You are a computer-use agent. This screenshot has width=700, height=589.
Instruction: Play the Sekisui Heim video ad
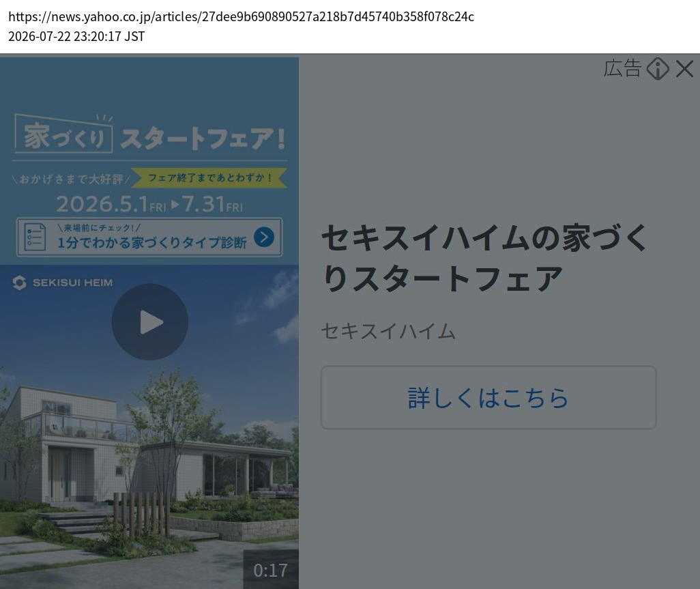[149, 322]
